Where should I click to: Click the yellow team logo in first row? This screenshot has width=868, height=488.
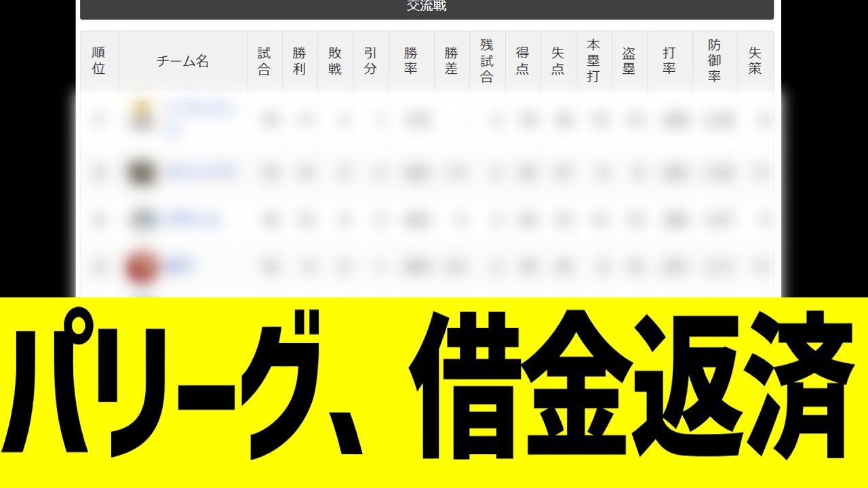pyautogui.click(x=142, y=117)
